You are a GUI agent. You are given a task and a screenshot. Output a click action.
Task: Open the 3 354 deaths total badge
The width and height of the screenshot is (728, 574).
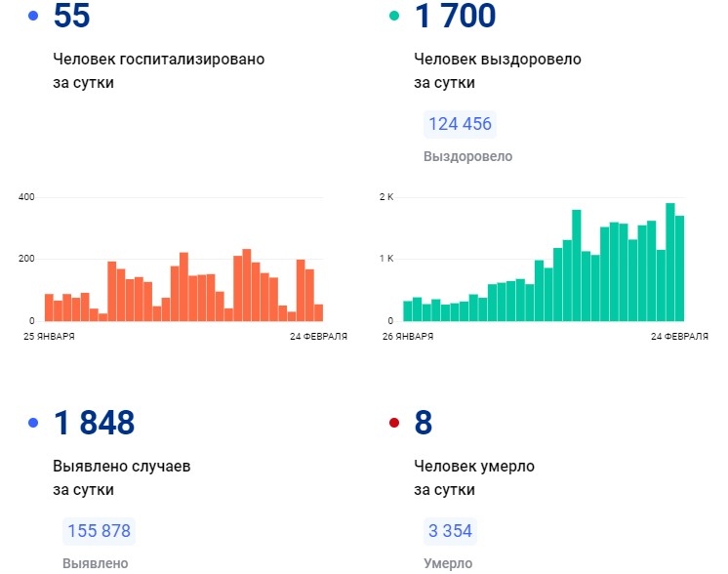coord(450,532)
